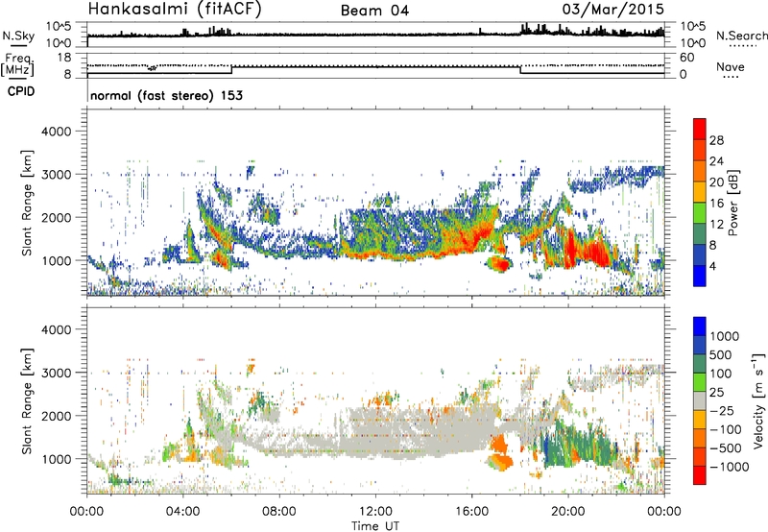768x532 pixels.
Task: Click the 60 tick on Nave axis
Action: (686, 58)
